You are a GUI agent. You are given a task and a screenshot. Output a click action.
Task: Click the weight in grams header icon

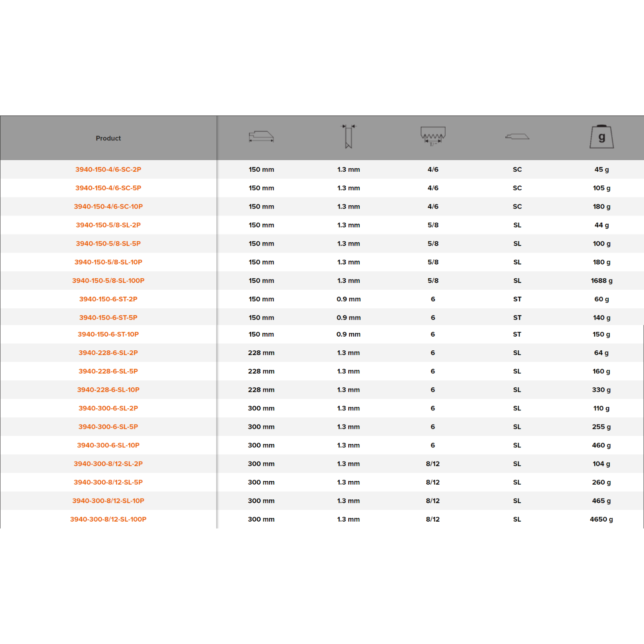[x=601, y=137]
